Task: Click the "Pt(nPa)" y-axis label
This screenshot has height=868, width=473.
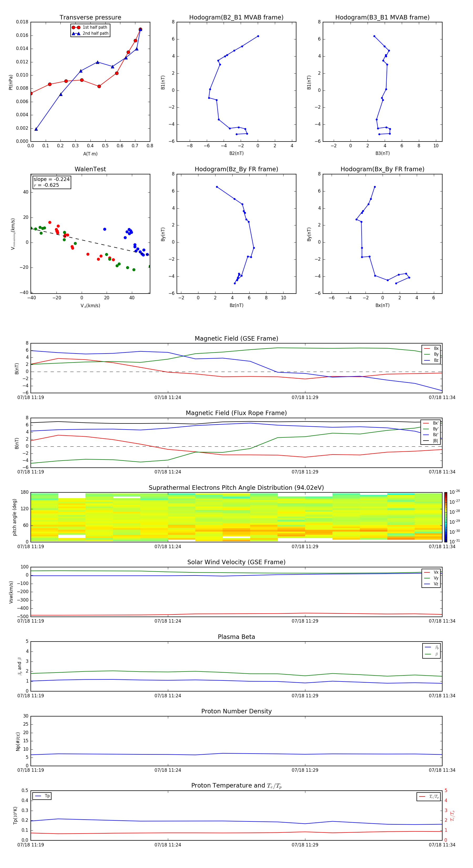Action: [x=11, y=82]
